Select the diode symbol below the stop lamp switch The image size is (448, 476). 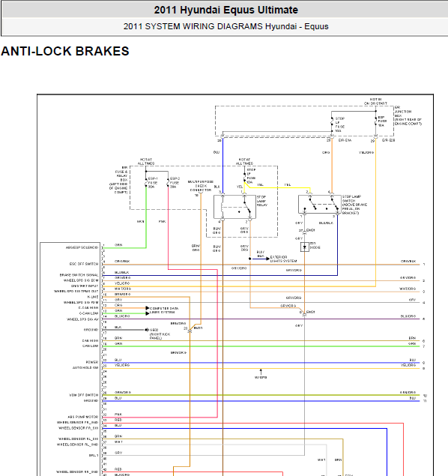pyautogui.click(x=304, y=247)
